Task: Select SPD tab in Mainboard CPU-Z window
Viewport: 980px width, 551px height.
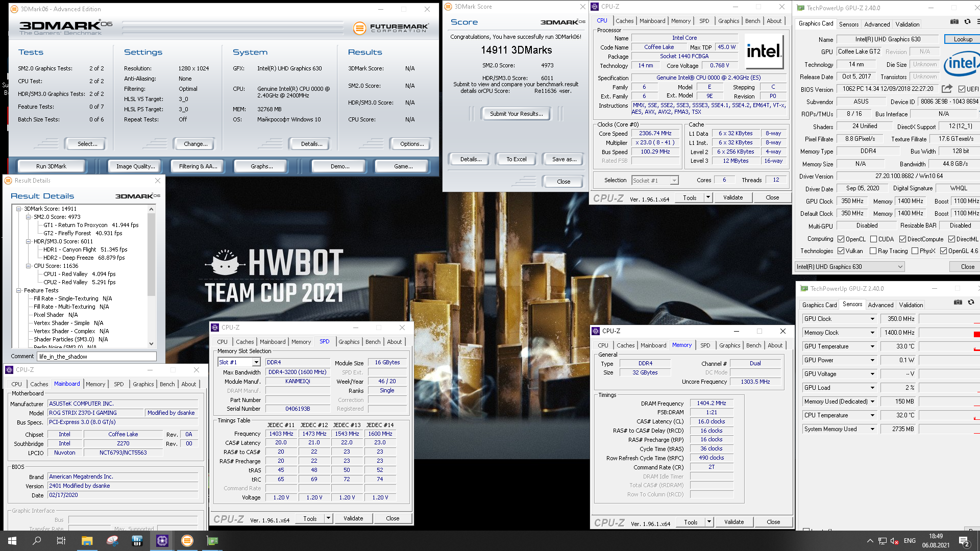Action: pos(118,384)
